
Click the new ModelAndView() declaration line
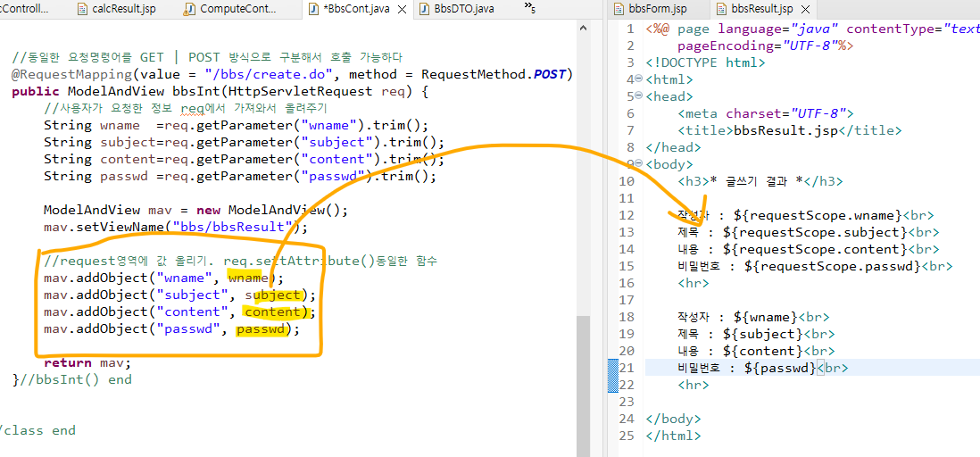[195, 210]
